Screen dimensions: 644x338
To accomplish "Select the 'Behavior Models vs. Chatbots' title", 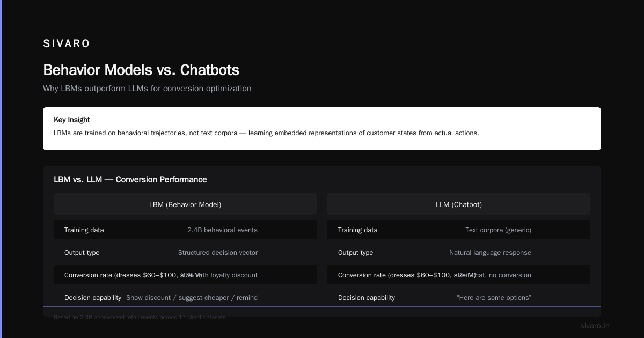I will (x=141, y=70).
